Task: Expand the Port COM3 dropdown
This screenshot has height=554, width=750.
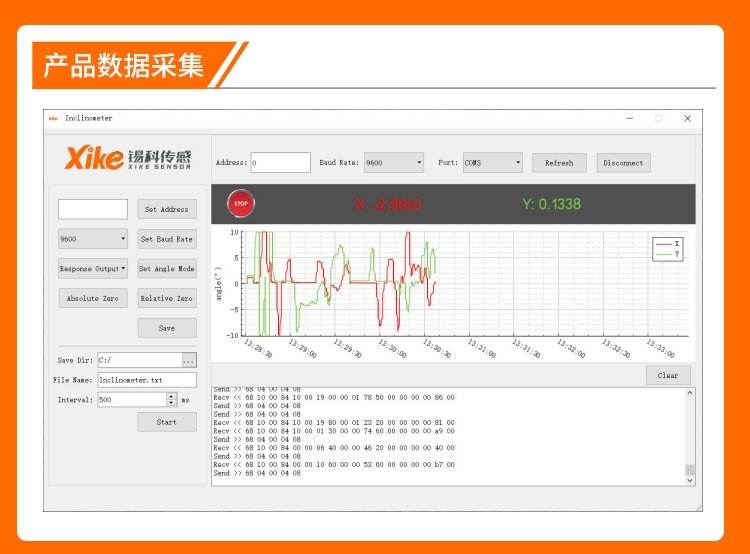Action: (492, 162)
